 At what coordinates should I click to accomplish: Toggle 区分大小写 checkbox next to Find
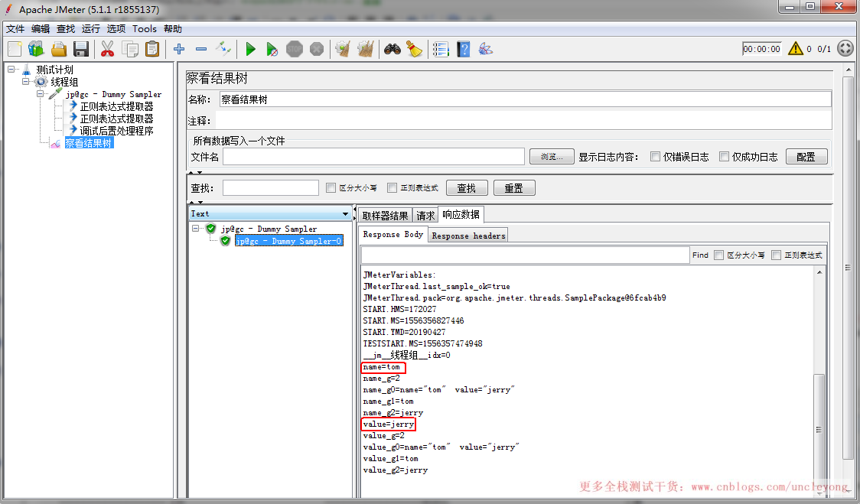coord(718,255)
